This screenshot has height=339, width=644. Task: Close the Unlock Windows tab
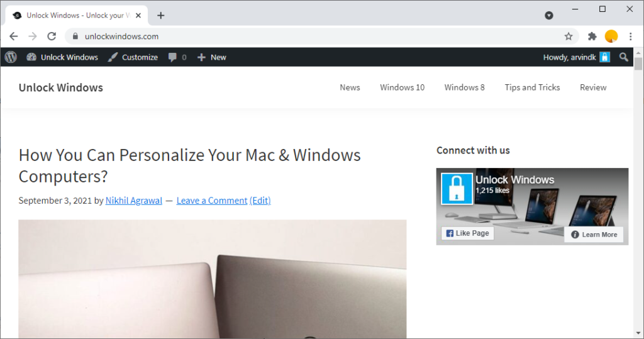pos(138,16)
